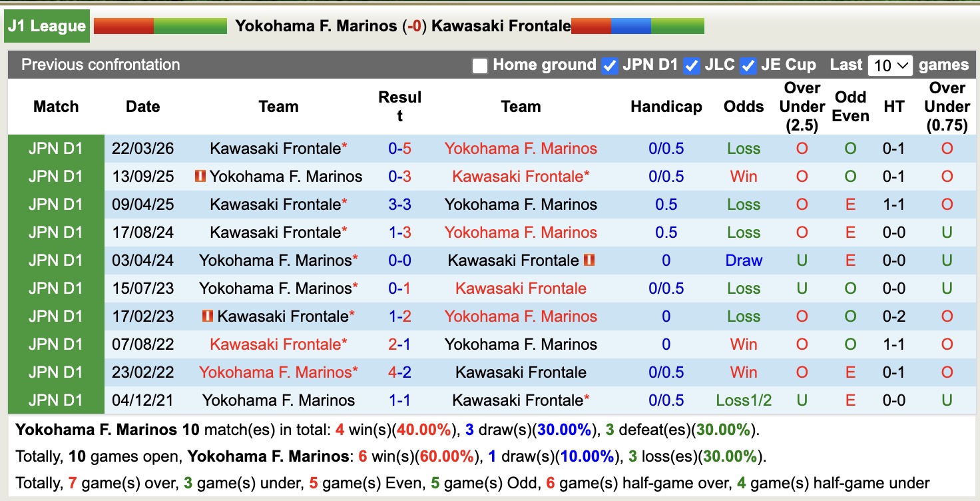Click the JPN D1 badge on the 04/12/21 row

(x=56, y=400)
